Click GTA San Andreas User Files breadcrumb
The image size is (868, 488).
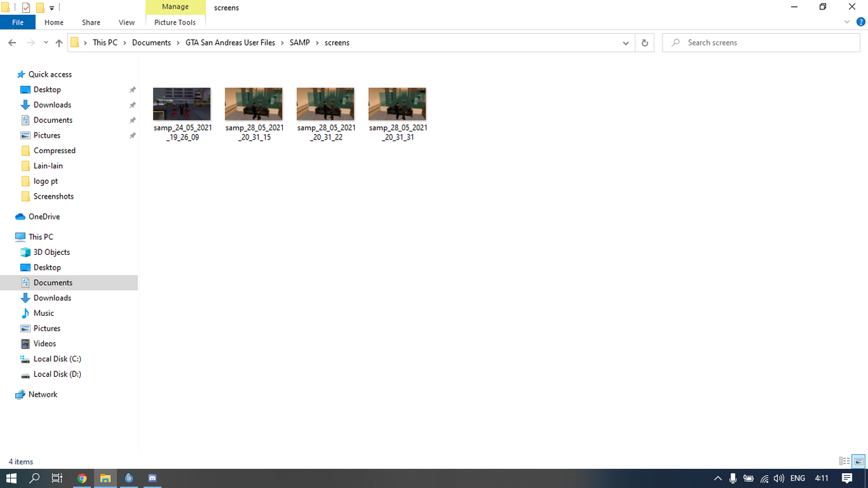(x=230, y=43)
